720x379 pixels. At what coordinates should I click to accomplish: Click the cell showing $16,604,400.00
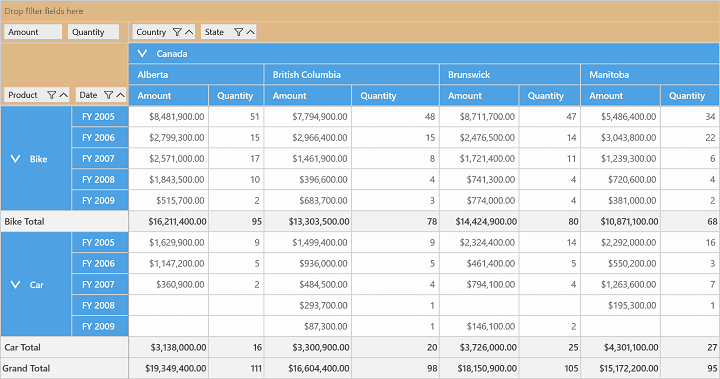(308, 368)
